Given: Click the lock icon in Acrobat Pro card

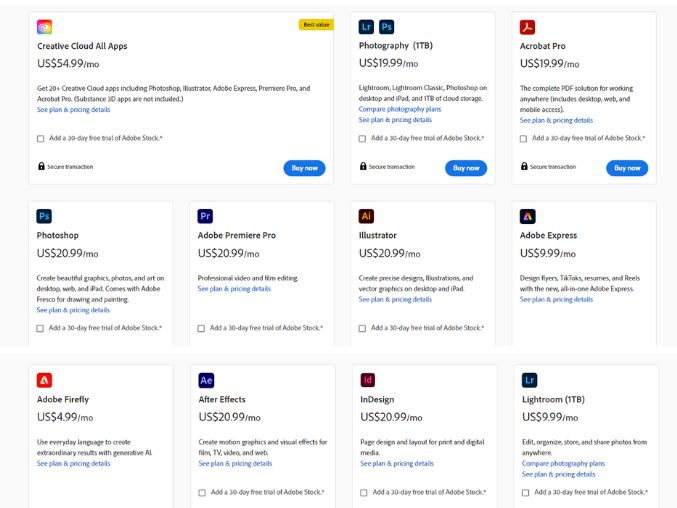Looking at the screenshot, I should tap(524, 166).
